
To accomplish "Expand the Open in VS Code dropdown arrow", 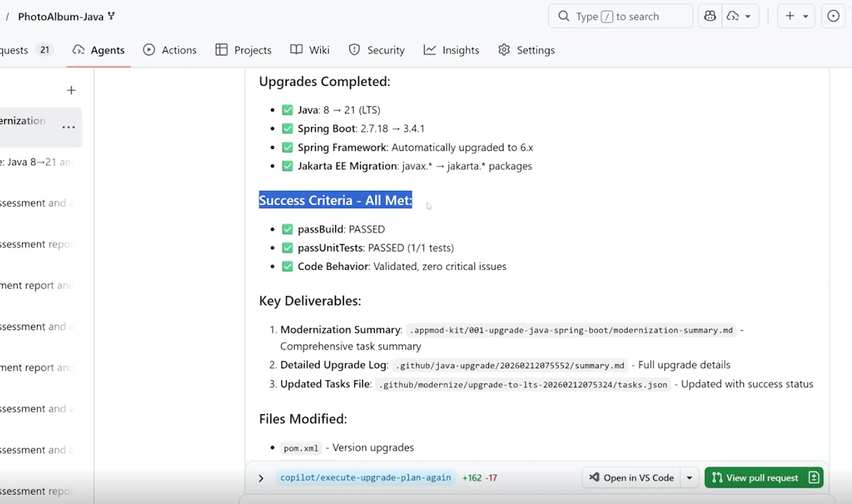I will 689,478.
